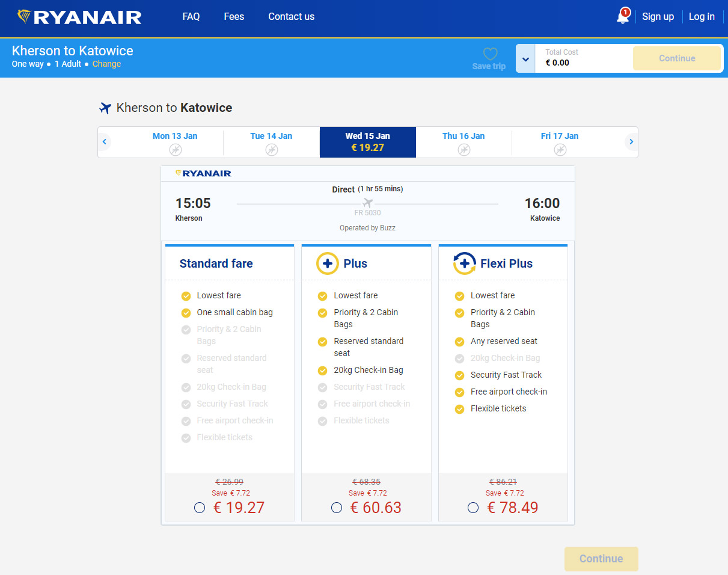Image resolution: width=728 pixels, height=575 pixels.
Task: Click the Operated by Buzz text
Action: (x=367, y=228)
